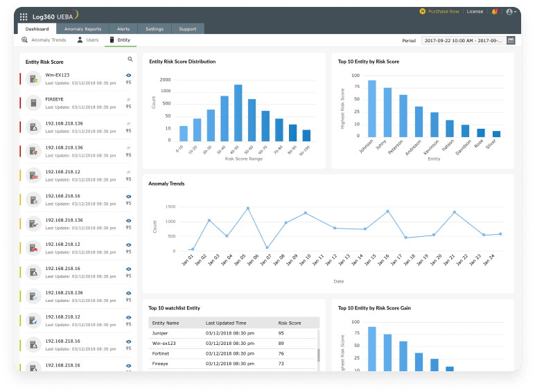
Task: Click the 40-50 bar in distribution chart
Action: coord(238,113)
